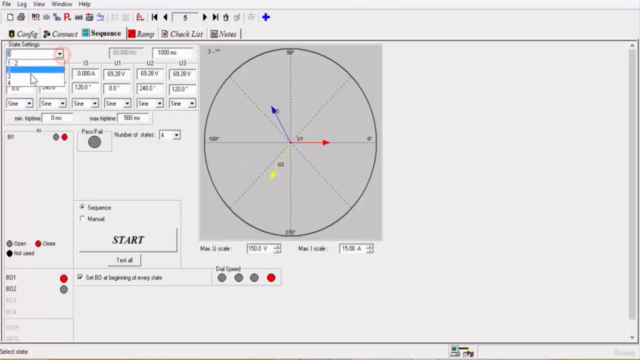Switch to the Check List tab
The height and width of the screenshot is (360, 640).
coord(182,34)
